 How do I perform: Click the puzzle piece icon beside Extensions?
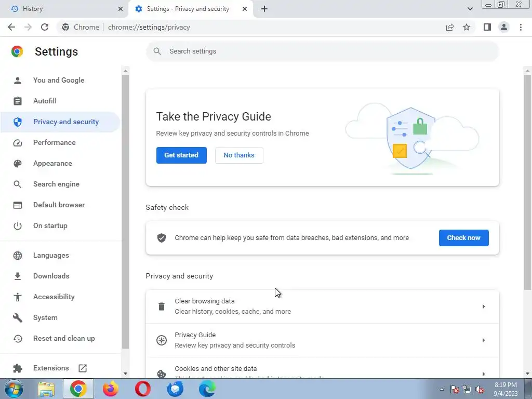[17, 368]
